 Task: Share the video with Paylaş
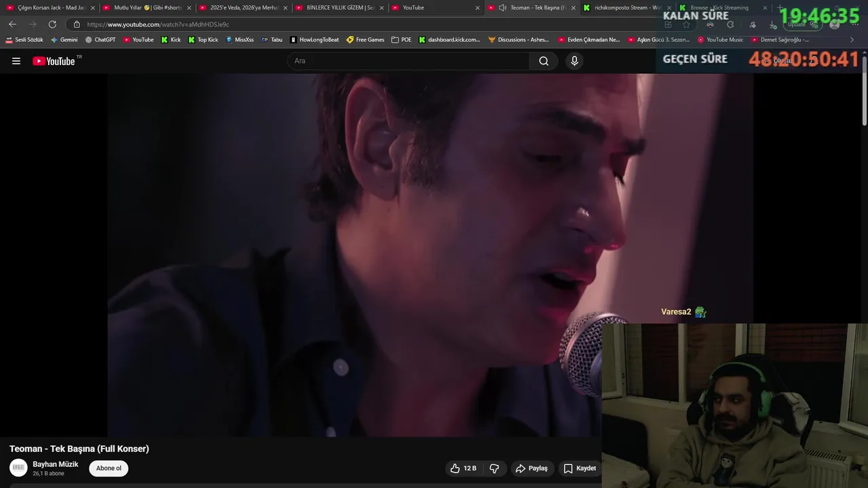click(532, 468)
